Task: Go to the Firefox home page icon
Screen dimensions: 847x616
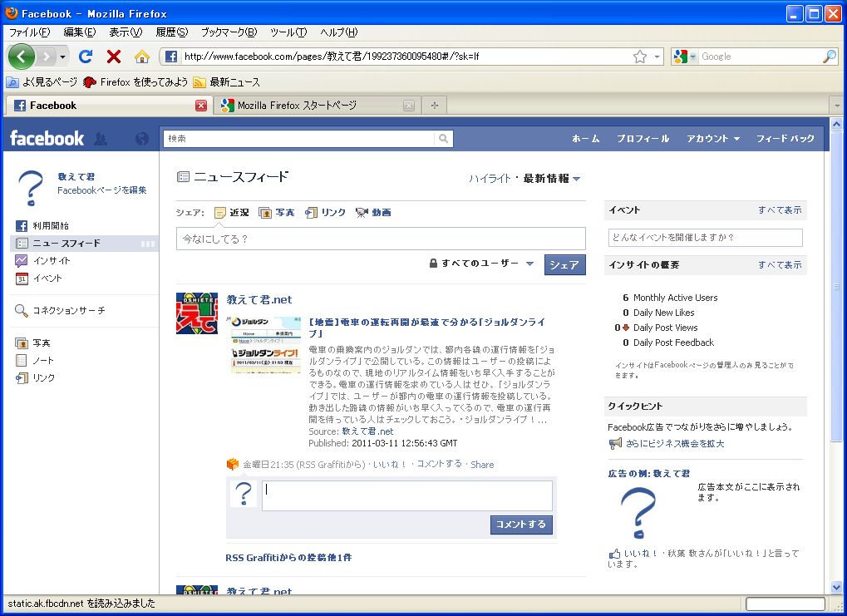Action: [142, 57]
